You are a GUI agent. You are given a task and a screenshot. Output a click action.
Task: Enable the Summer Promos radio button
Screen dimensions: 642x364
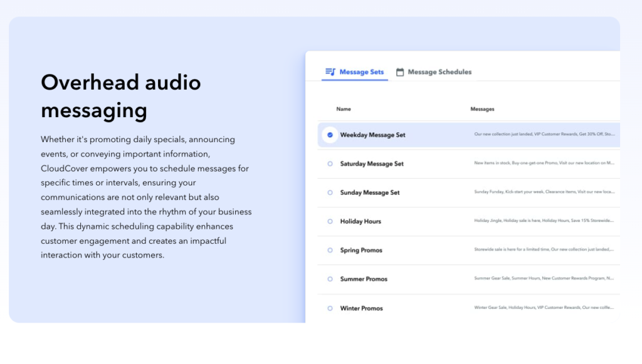tap(330, 279)
